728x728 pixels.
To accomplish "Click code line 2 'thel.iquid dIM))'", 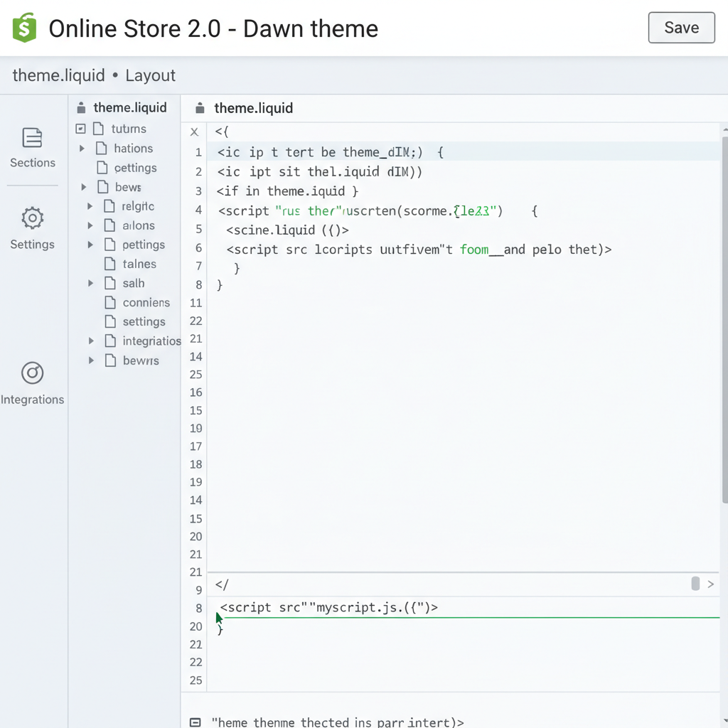I will click(319, 172).
